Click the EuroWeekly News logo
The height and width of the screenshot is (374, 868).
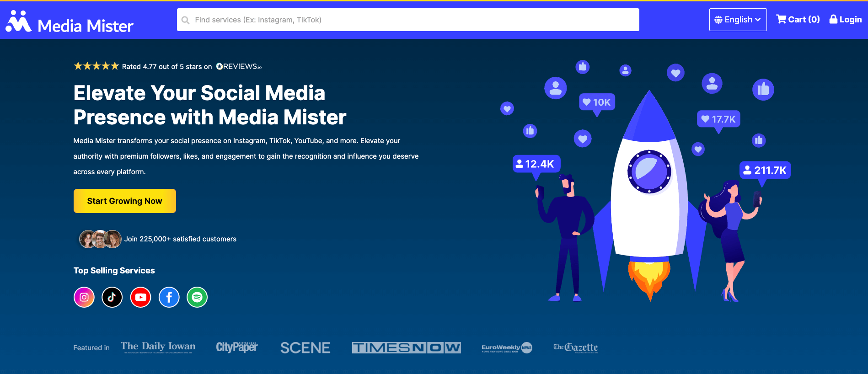[507, 348]
